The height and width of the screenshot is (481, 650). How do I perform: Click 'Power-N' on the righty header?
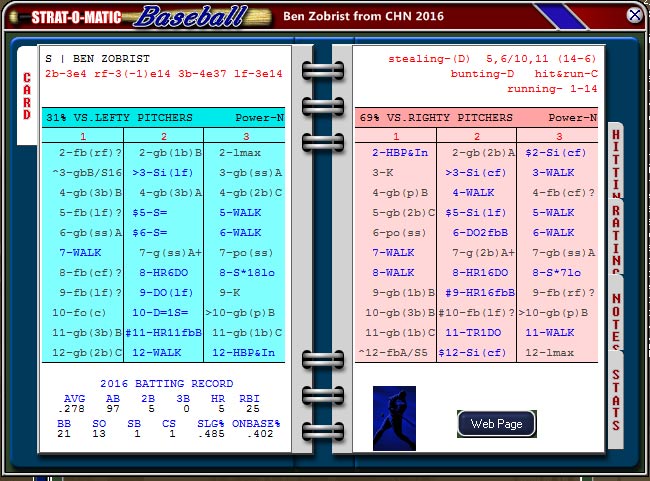573,118
